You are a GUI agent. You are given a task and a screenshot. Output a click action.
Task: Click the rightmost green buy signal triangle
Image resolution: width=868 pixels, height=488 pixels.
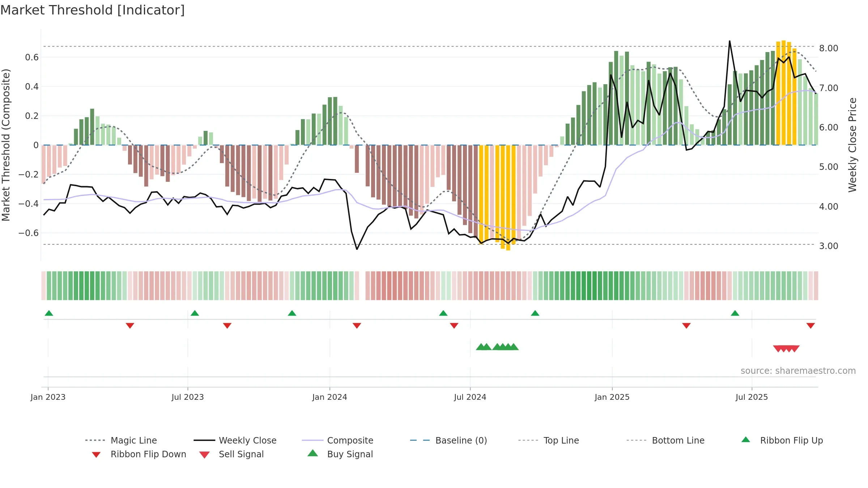[x=514, y=347]
